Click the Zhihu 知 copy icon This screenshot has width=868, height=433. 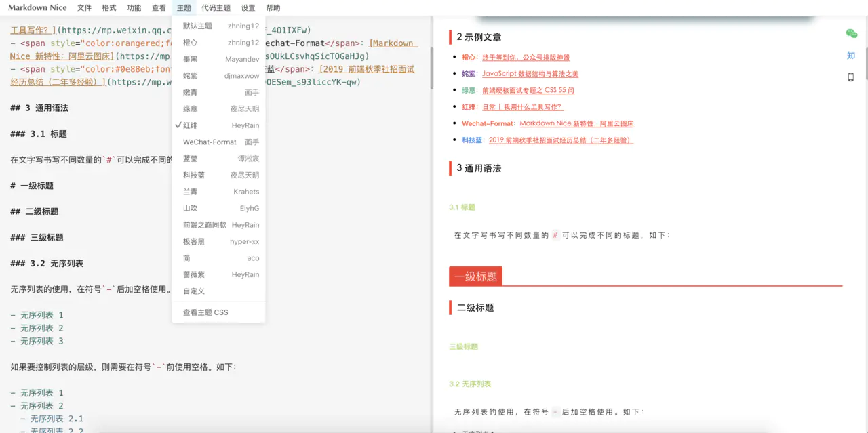tap(851, 56)
